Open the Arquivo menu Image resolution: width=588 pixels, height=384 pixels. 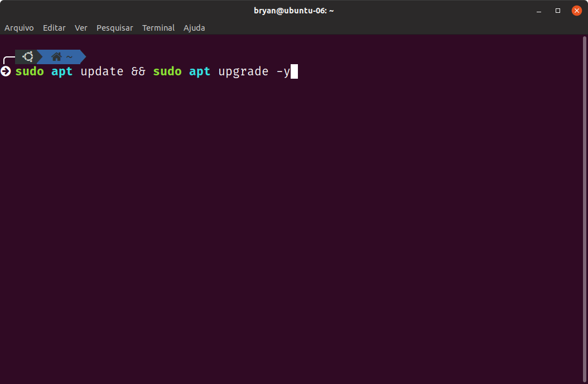(x=19, y=28)
